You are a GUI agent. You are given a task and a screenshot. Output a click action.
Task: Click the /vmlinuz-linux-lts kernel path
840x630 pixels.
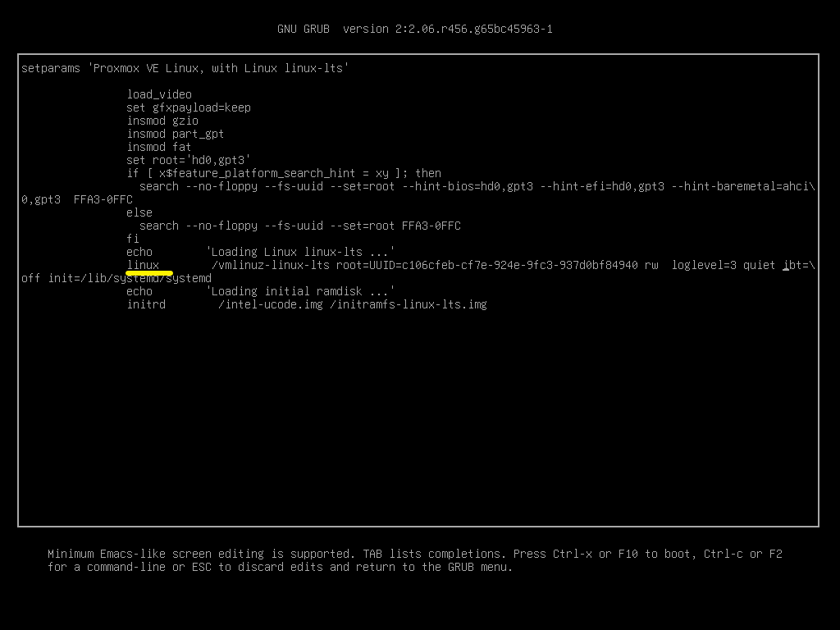(271, 265)
